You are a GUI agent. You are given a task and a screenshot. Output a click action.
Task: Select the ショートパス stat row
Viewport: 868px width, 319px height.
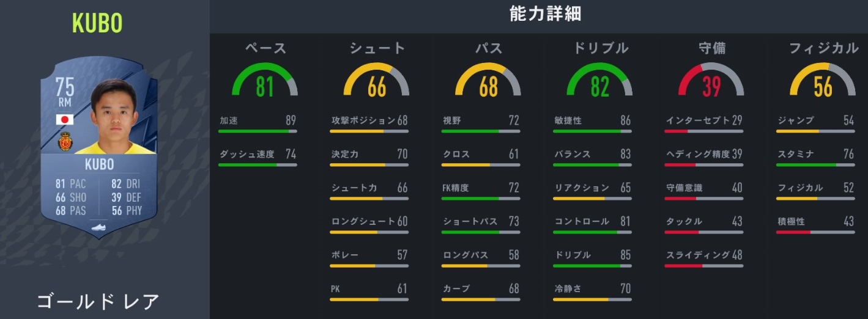point(481,222)
